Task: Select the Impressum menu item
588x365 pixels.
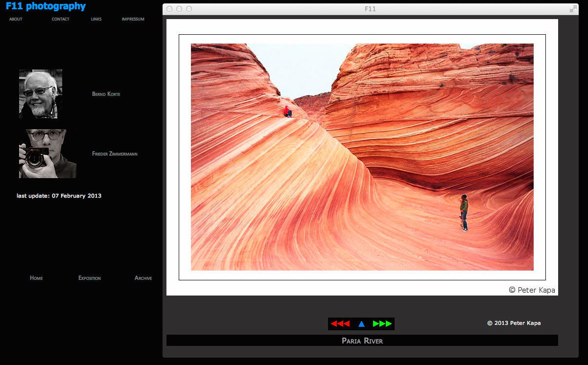Action: pos(133,20)
